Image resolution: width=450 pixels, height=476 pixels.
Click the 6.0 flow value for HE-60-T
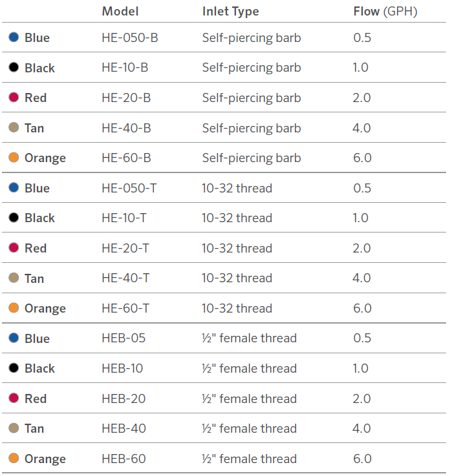[362, 308]
